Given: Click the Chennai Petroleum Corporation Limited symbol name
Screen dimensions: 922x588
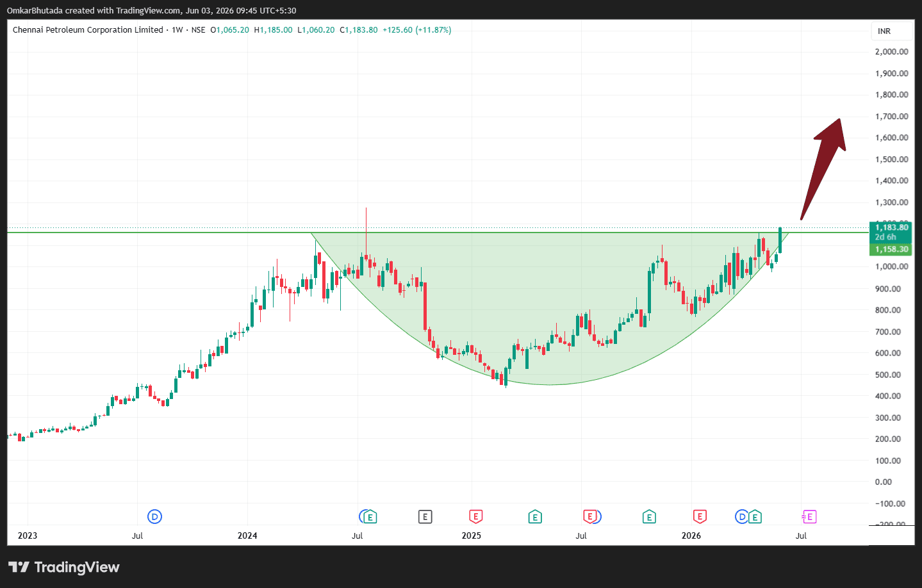Looking at the screenshot, I should (88, 30).
